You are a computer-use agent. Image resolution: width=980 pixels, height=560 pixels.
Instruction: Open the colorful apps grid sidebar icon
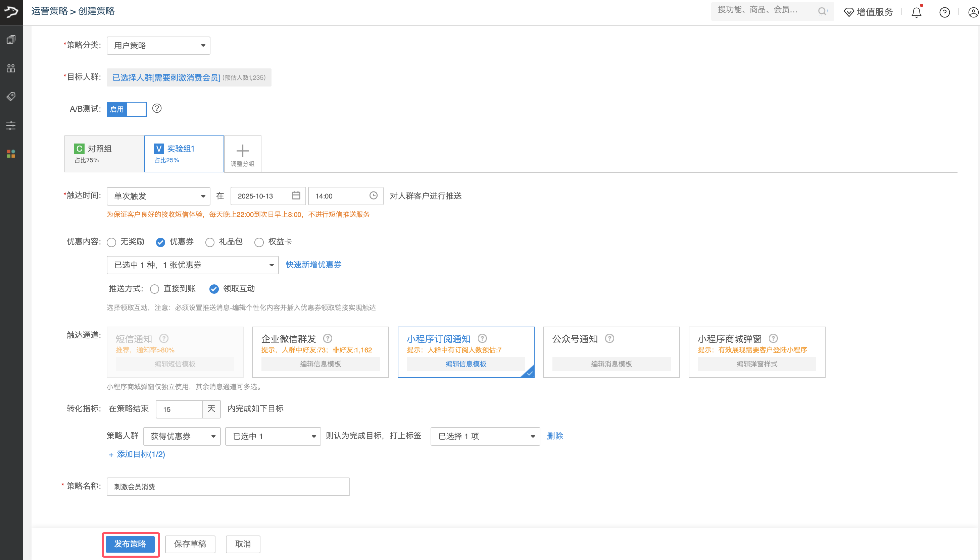[11, 154]
